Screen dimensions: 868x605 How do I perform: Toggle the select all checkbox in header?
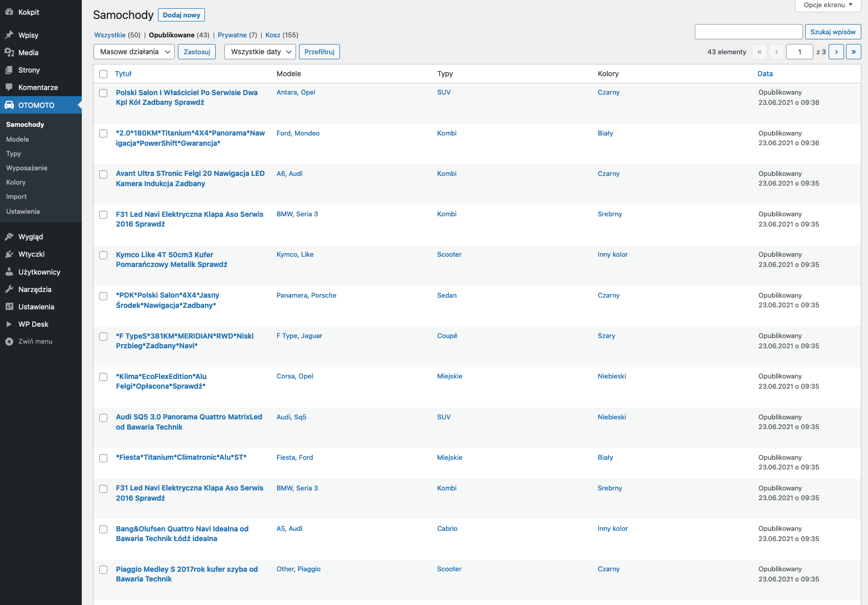[103, 74]
